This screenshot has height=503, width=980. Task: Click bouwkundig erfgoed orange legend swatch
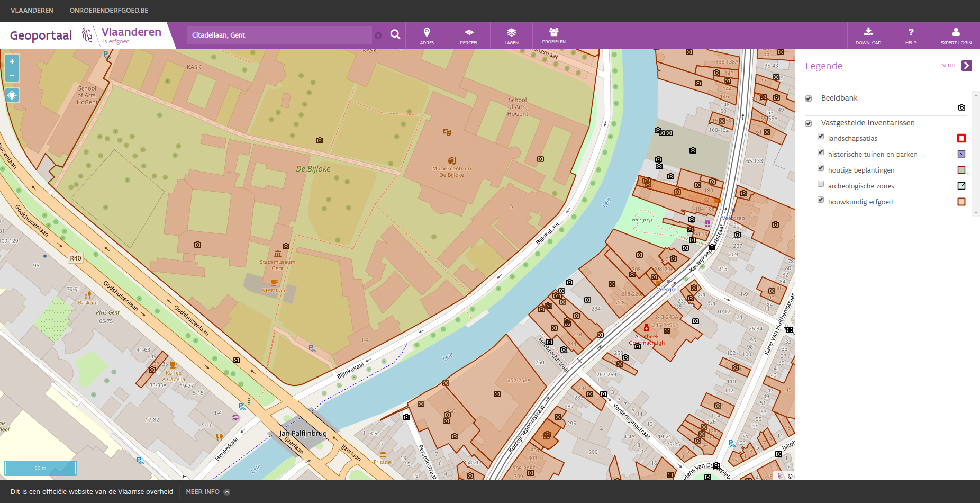click(x=961, y=202)
